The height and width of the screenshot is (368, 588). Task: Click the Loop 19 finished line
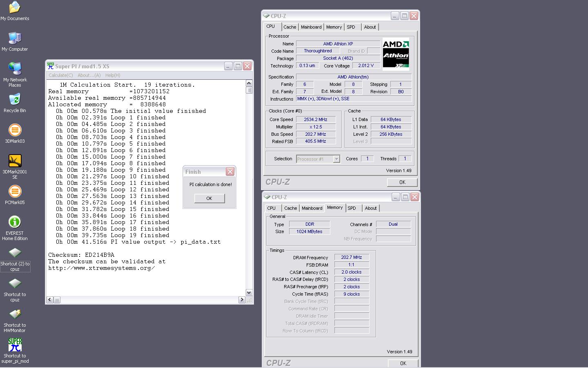(113, 235)
